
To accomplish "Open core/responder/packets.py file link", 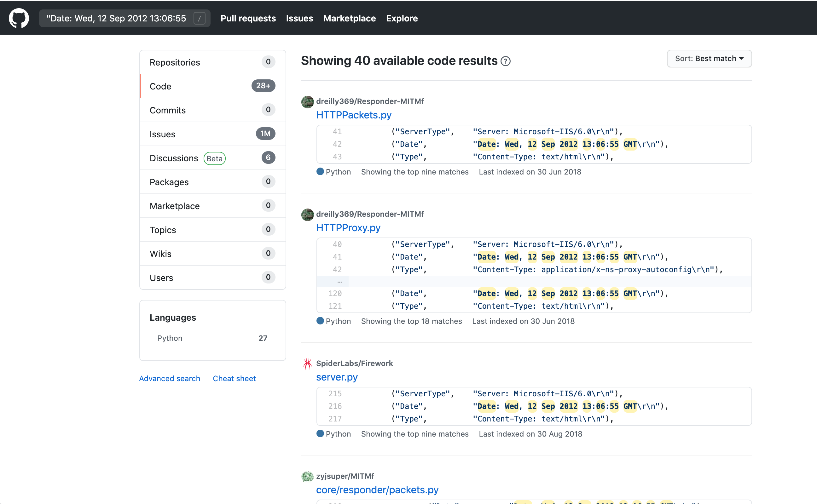I will 377,490.
